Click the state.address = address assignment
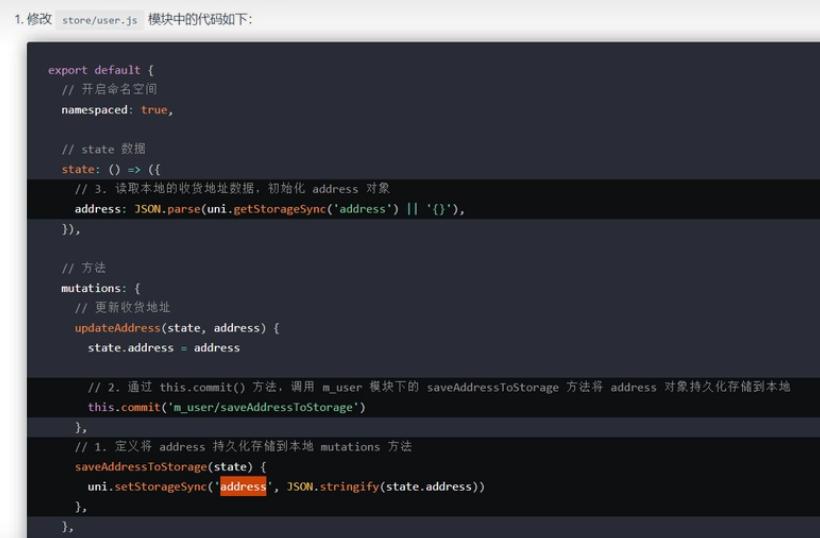This screenshot has width=820, height=538. 163,348
